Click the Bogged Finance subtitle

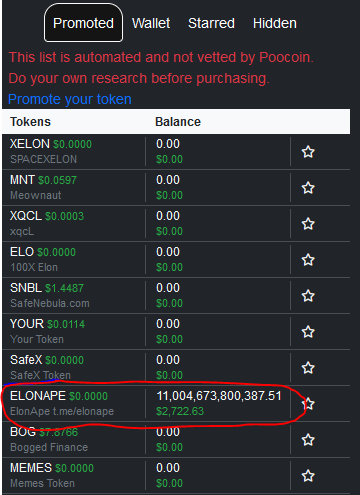49,447
